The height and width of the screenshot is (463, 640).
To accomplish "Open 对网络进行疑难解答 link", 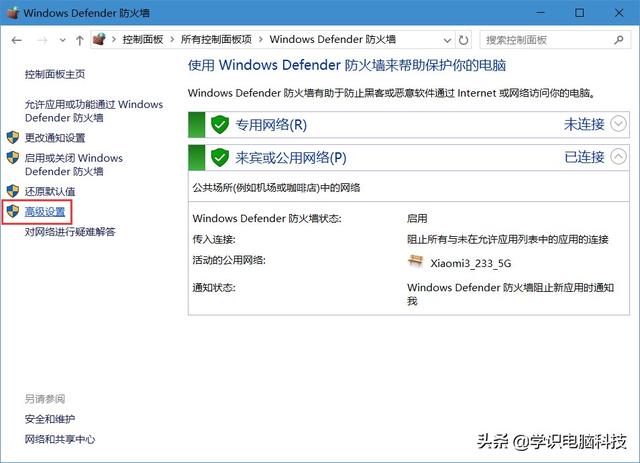I will 70,232.
